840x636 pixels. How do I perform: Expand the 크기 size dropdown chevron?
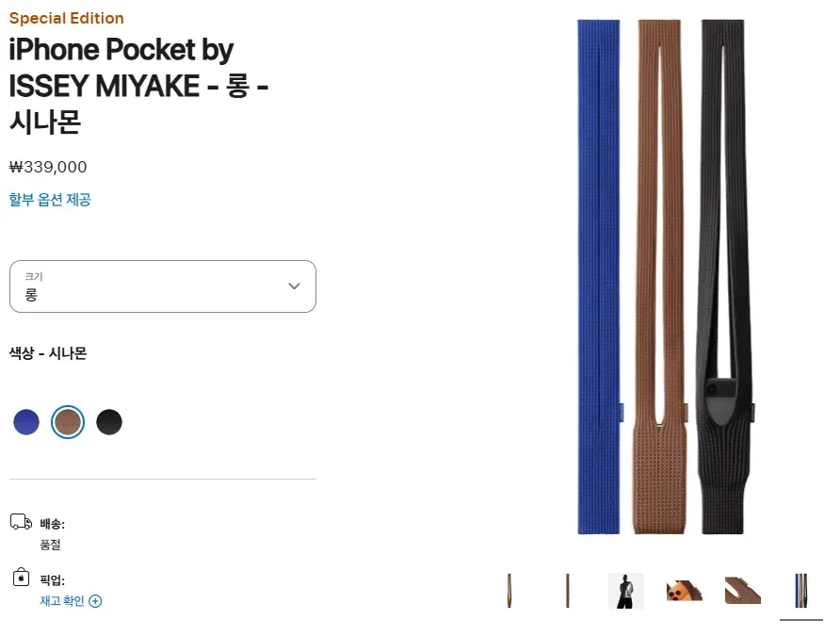[294, 286]
